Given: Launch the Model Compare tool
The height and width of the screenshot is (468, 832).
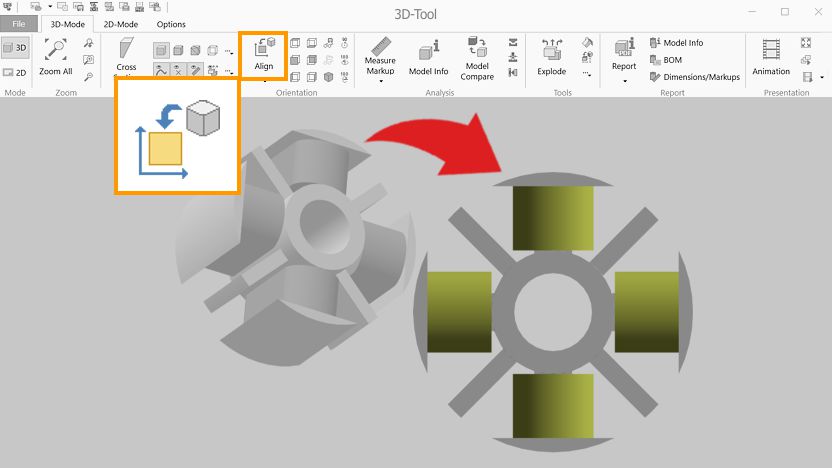Looking at the screenshot, I should 477,57.
